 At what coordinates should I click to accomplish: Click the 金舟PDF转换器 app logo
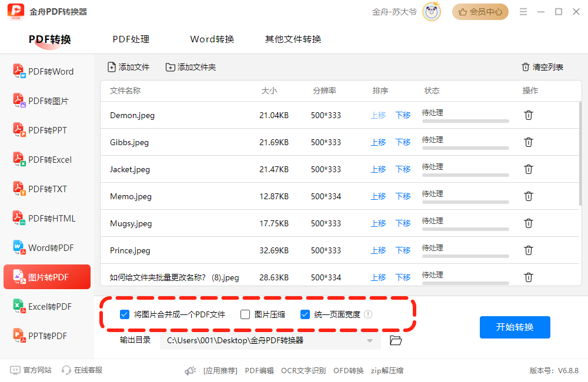[16, 12]
